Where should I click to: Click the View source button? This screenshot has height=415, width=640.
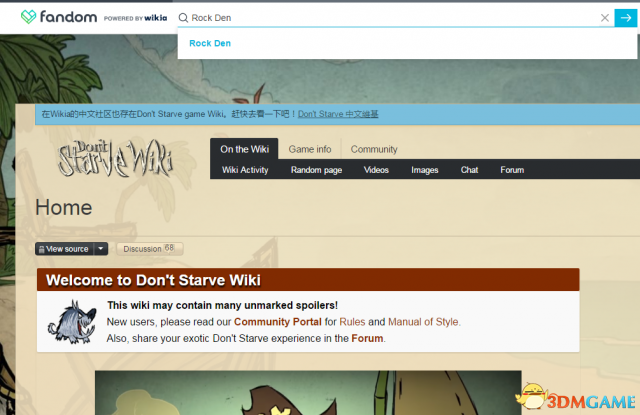tap(64, 249)
